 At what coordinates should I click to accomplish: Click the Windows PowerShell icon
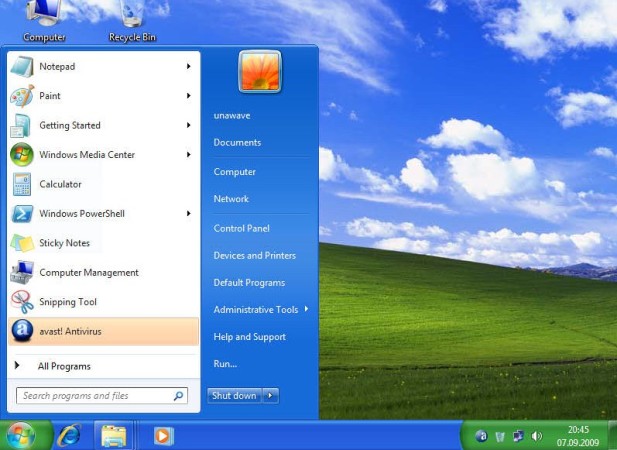pyautogui.click(x=22, y=214)
